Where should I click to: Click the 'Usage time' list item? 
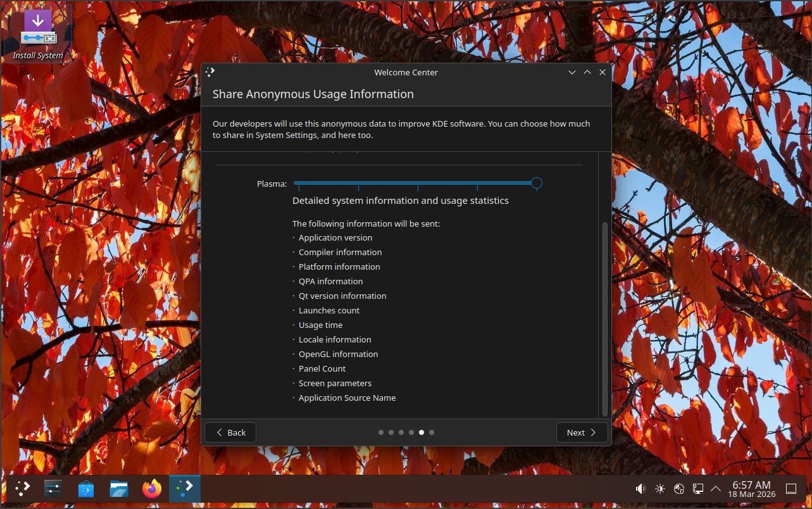[320, 325]
